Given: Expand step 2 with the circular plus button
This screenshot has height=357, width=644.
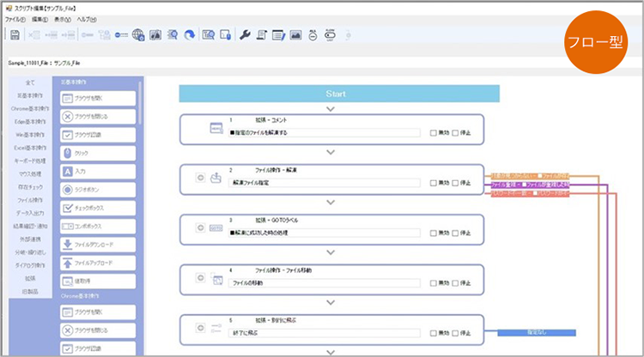Looking at the screenshot, I should (x=199, y=178).
